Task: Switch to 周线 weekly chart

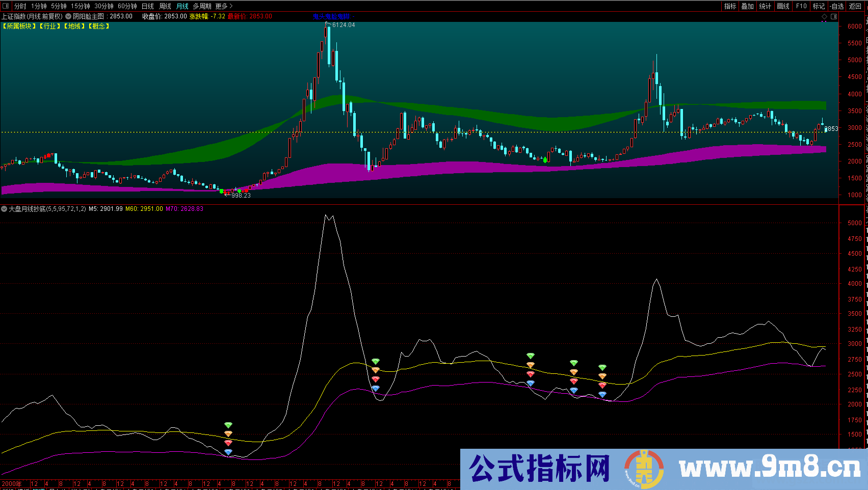Action: [165, 6]
